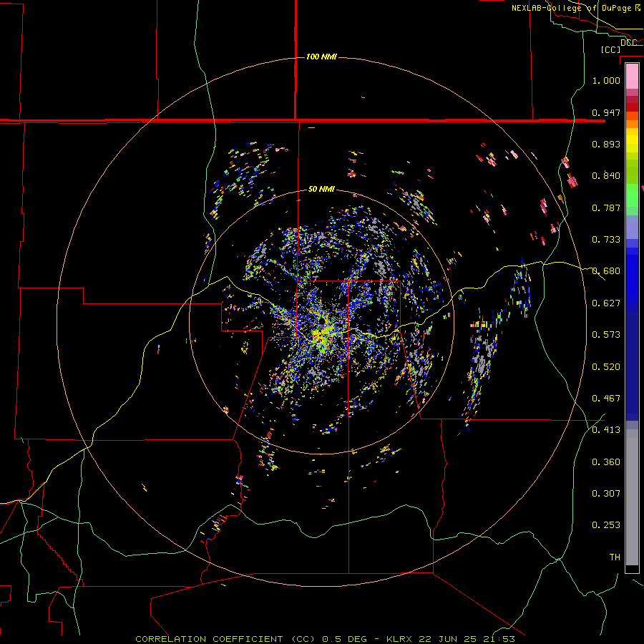Click the TH legend label
The width and height of the screenshot is (644, 644).
pyautogui.click(x=615, y=557)
